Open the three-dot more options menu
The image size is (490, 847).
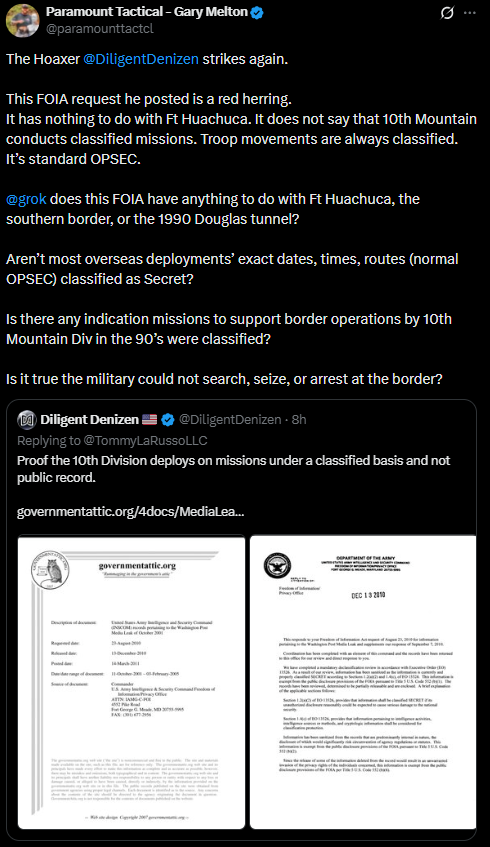(x=470, y=12)
